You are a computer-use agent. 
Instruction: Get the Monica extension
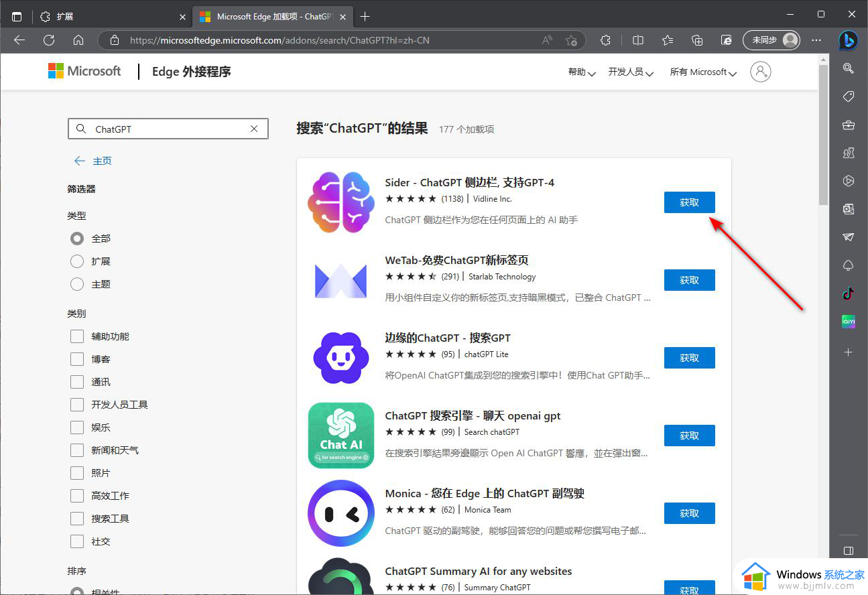[x=689, y=513]
